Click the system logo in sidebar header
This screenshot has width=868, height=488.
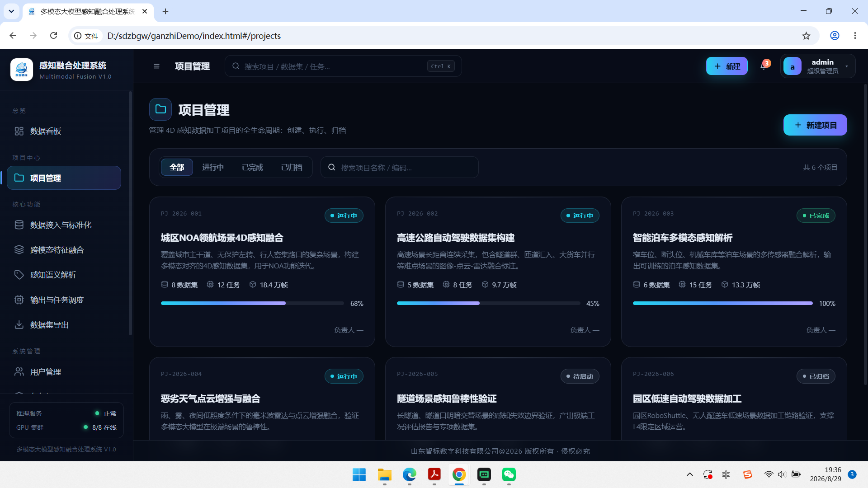(x=22, y=70)
